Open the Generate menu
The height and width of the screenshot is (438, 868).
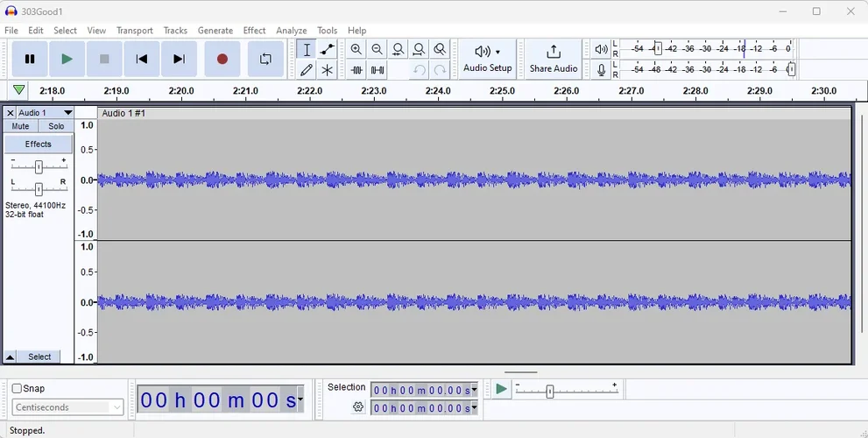point(215,31)
